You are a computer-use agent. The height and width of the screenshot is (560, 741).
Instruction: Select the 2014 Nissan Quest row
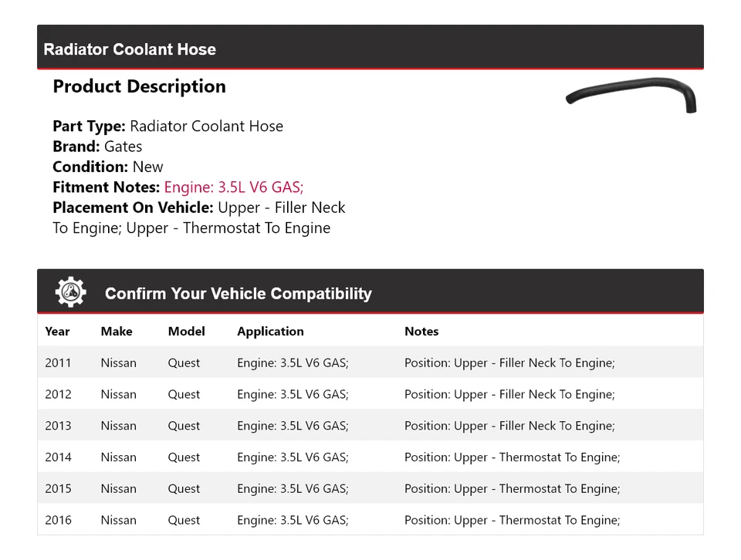[370, 457]
